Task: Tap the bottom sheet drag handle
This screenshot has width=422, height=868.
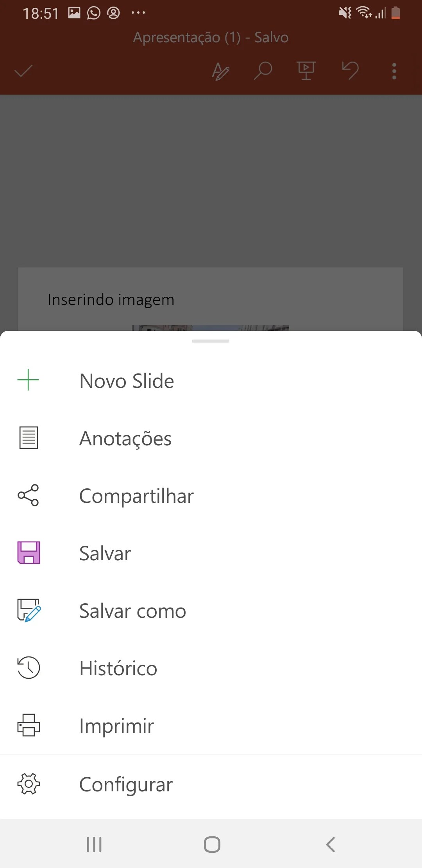Action: click(x=211, y=341)
